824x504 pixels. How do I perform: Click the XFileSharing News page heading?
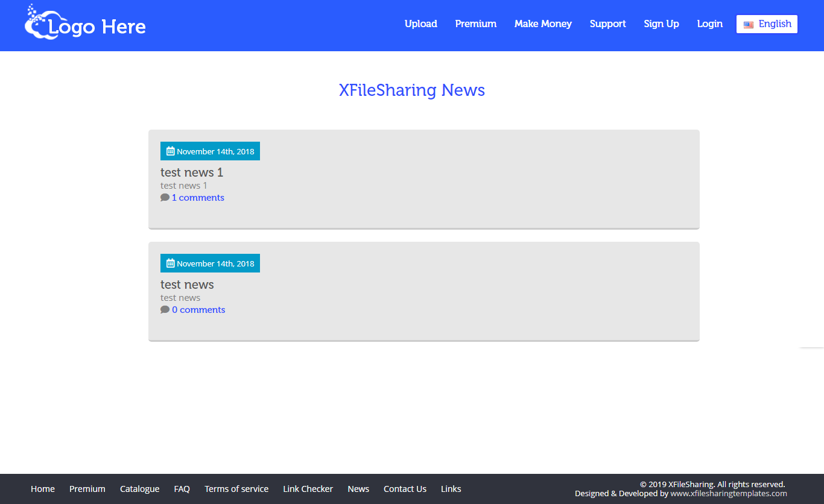[x=412, y=90]
